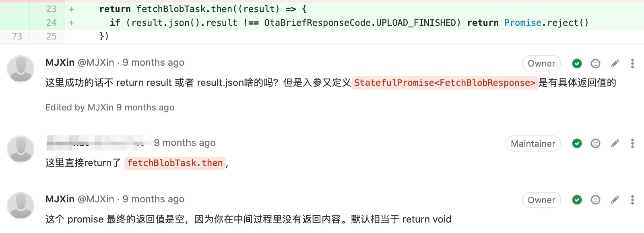
Task: Click the avatar on the last MJXin comment
Action: pyautogui.click(x=21, y=205)
